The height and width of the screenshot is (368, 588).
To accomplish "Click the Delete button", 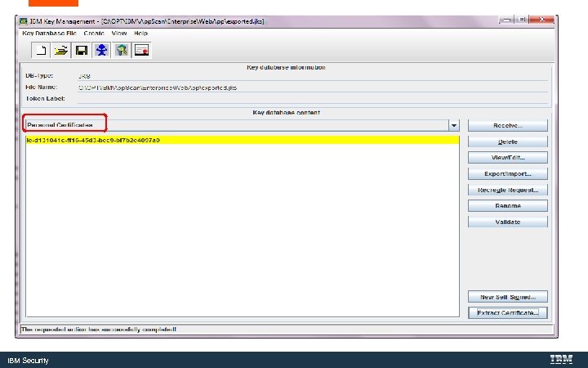I will [x=508, y=141].
